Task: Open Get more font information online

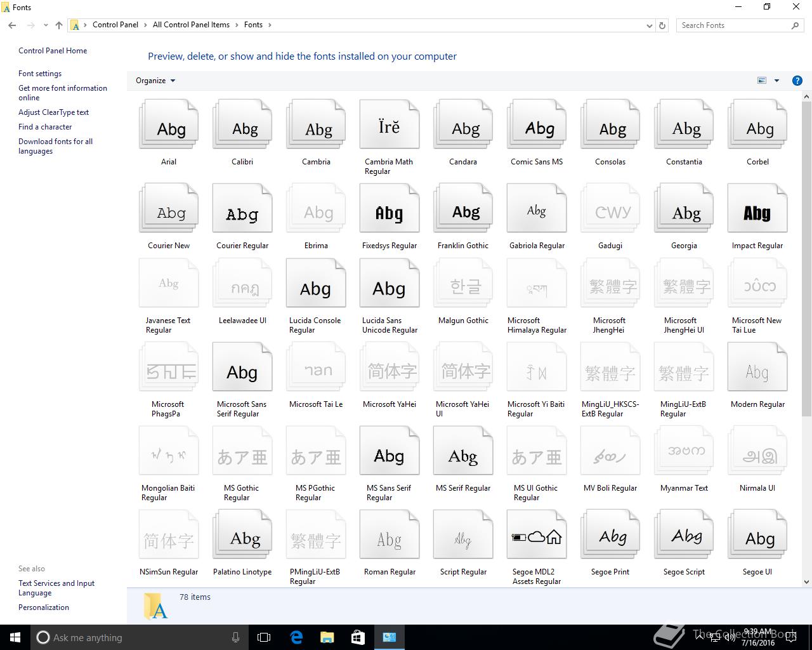Action: 63,93
